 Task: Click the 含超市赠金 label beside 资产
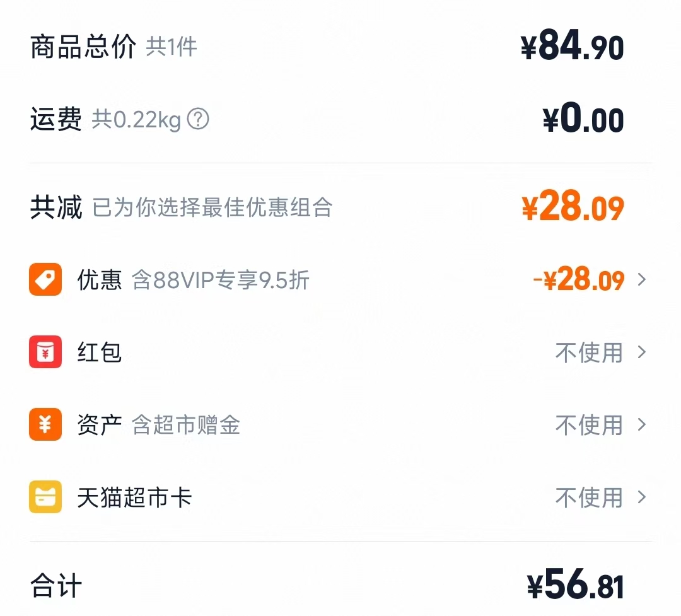tap(186, 425)
